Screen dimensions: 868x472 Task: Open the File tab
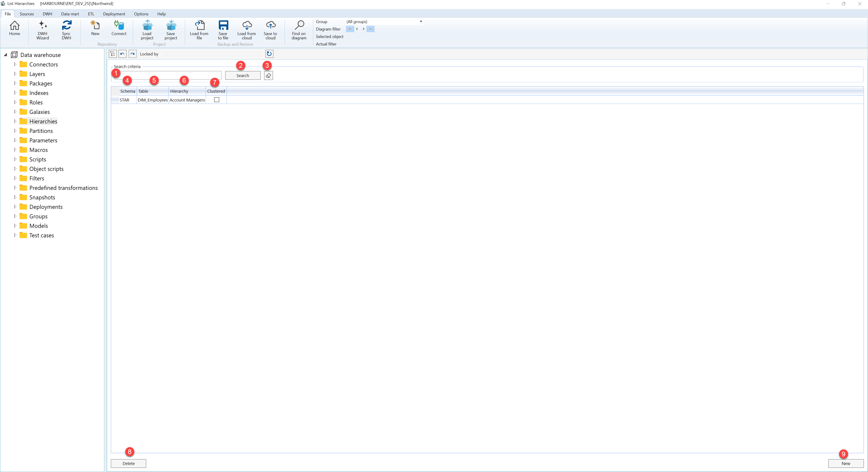pos(8,14)
